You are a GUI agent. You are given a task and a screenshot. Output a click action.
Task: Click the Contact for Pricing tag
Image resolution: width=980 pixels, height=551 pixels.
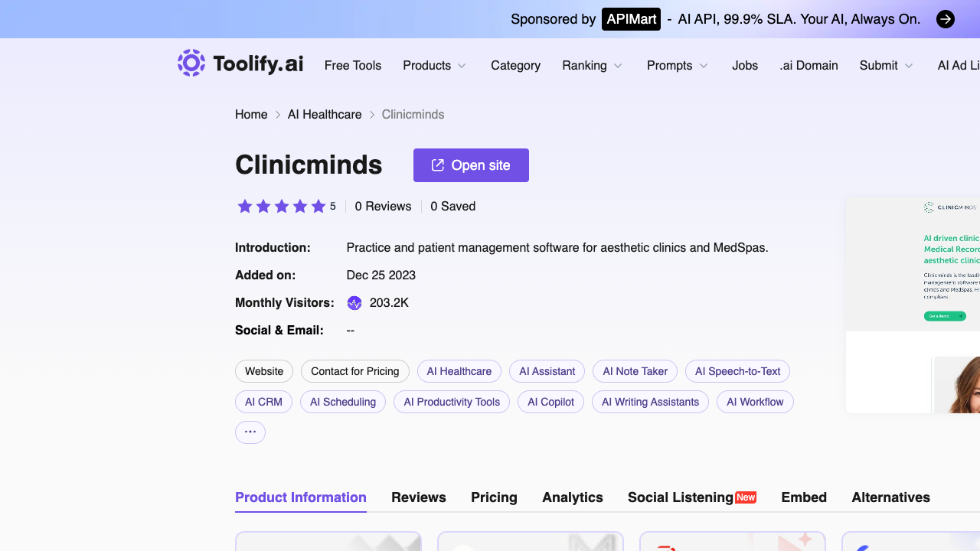tap(355, 371)
